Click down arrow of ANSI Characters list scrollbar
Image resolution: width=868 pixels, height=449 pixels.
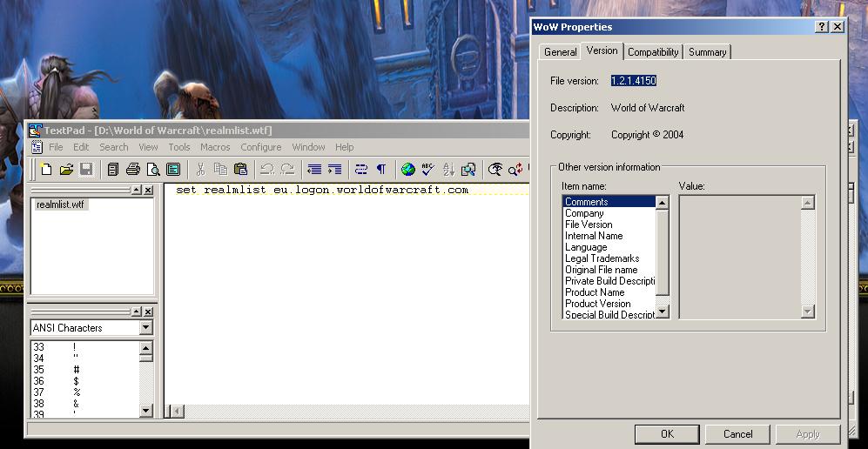pos(145,411)
